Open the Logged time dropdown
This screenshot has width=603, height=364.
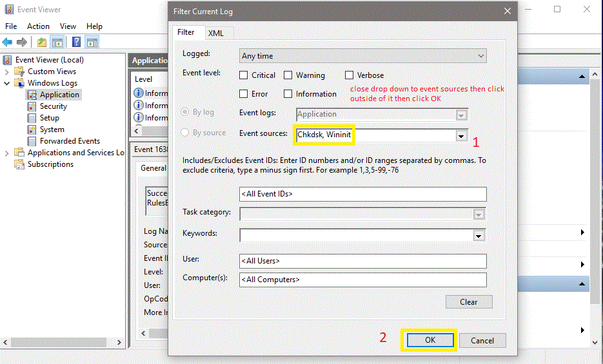click(362, 56)
